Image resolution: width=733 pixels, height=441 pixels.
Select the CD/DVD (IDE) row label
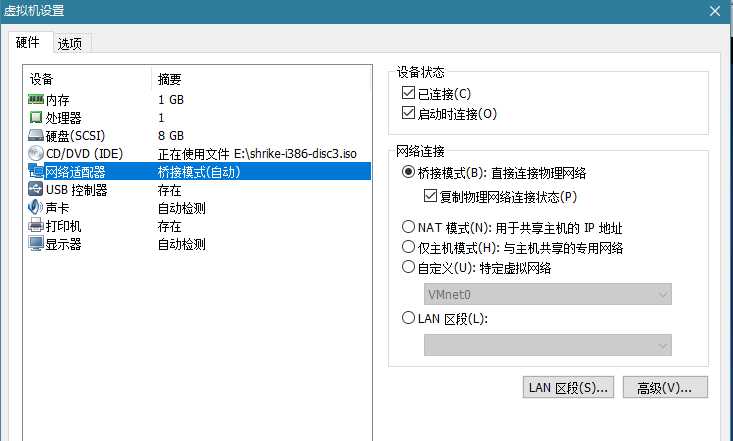(x=85, y=154)
